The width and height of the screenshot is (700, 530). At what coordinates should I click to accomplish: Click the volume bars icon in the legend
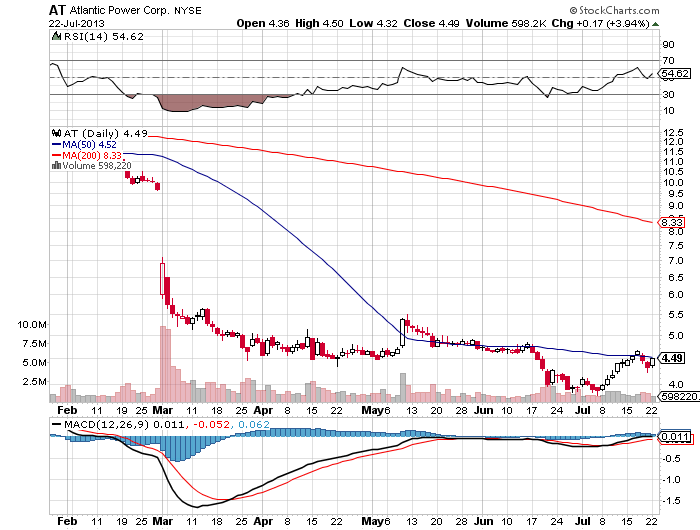(56, 166)
